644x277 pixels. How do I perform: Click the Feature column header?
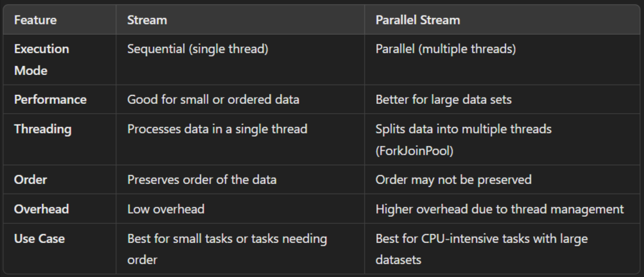click(x=35, y=20)
